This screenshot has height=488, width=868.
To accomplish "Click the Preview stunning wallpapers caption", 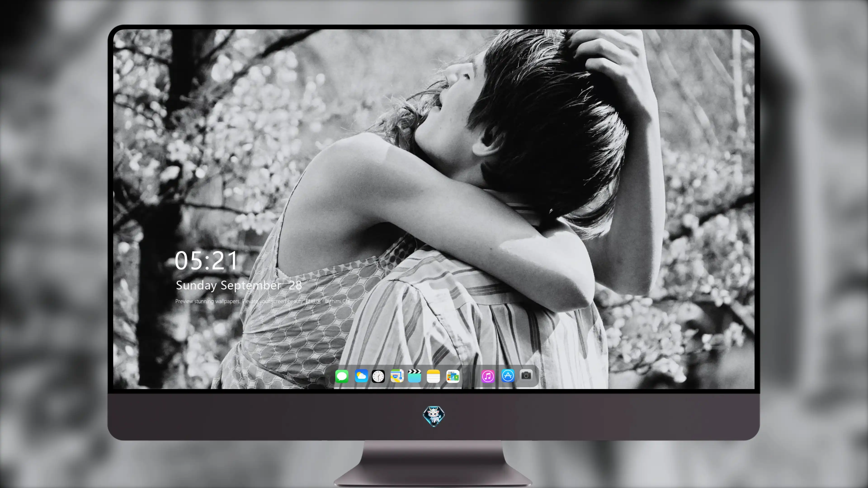I will pos(262,301).
